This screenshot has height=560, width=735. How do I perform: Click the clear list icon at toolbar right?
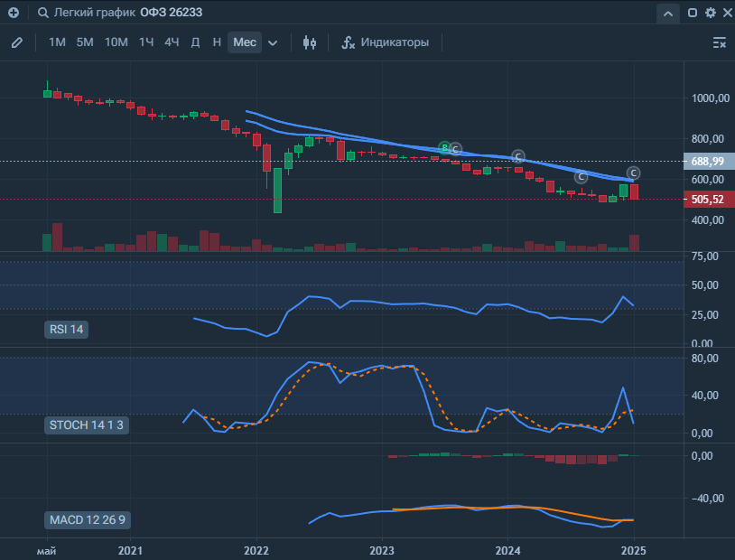tap(719, 42)
